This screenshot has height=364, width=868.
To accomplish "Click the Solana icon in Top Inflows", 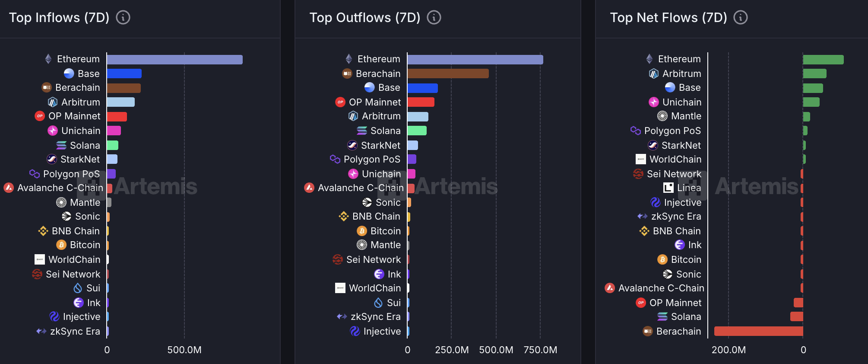I will (x=61, y=145).
